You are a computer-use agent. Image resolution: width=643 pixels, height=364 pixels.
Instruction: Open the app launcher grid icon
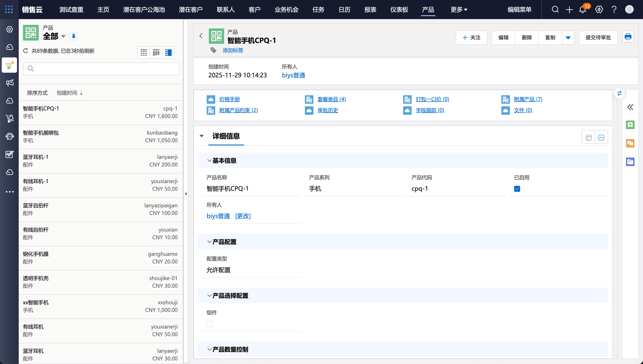(9, 9)
